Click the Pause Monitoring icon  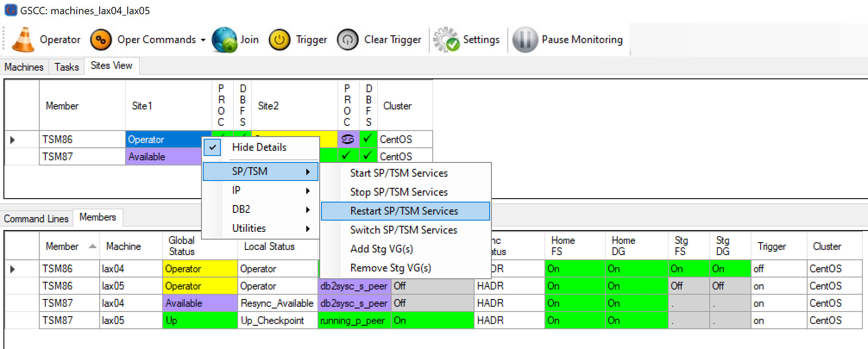pos(525,40)
